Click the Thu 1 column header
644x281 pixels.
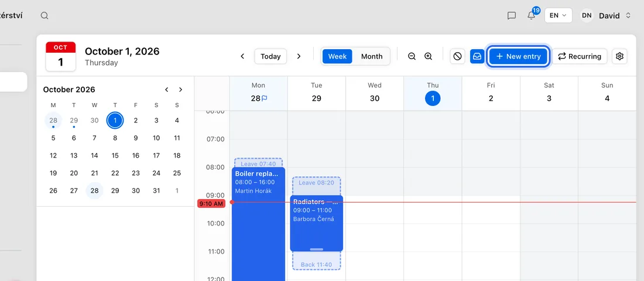pyautogui.click(x=433, y=93)
